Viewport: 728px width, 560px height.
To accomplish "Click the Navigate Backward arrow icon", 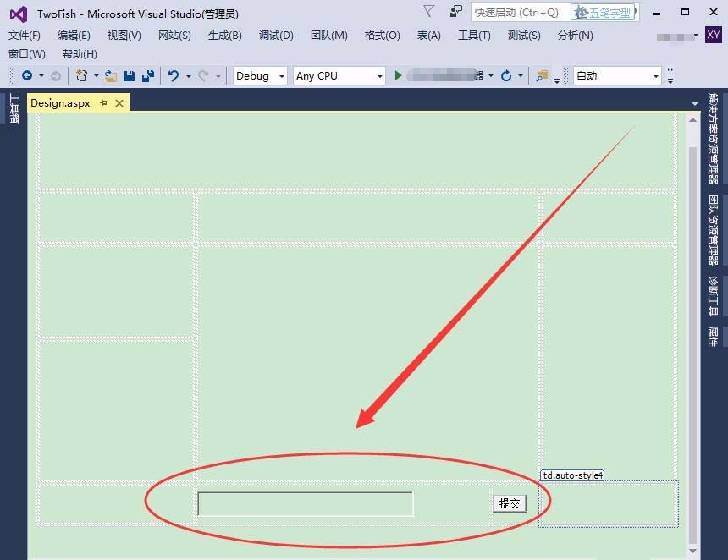I will click(x=27, y=75).
